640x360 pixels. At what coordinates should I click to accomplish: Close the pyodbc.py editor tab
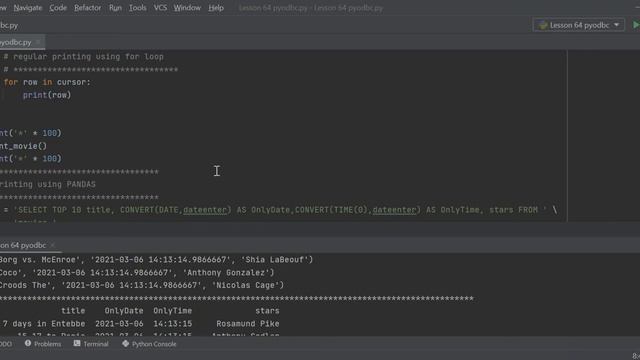point(38,42)
